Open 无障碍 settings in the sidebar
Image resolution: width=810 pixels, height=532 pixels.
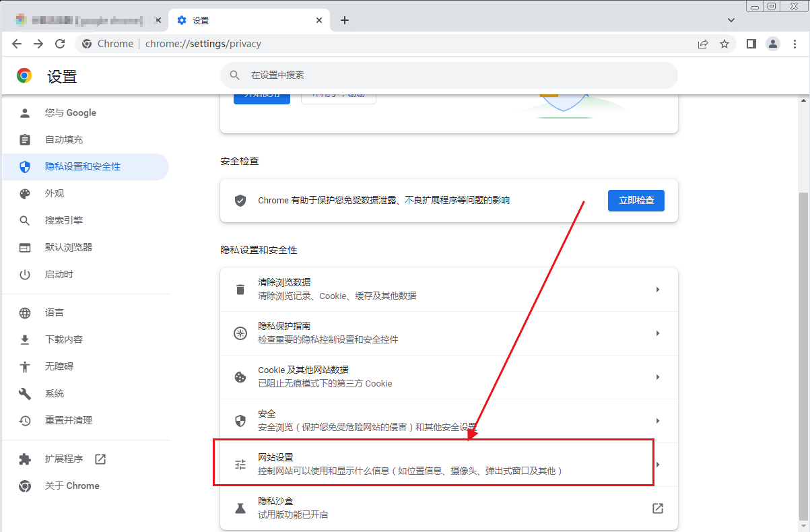(86, 366)
